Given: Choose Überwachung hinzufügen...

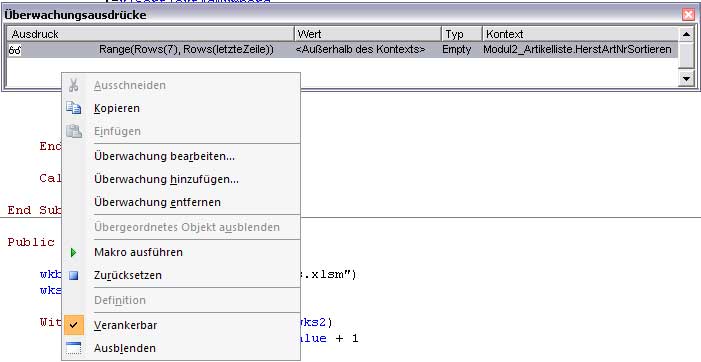Looking at the screenshot, I should [166, 179].
